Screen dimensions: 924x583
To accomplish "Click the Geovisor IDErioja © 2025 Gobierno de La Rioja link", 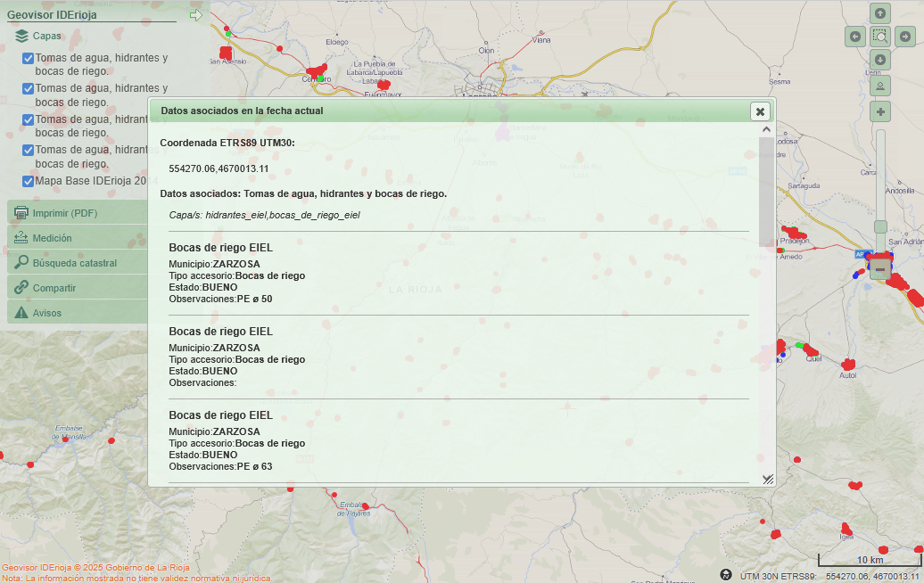I will [95, 568].
